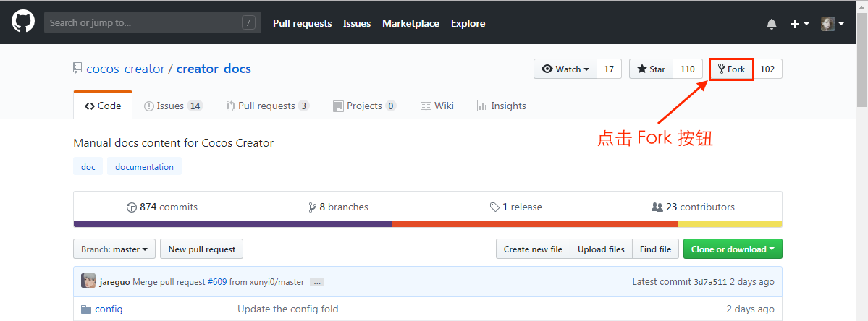The width and height of the screenshot is (868, 321).
Task: Open the creator-docs repository link
Action: [214, 69]
